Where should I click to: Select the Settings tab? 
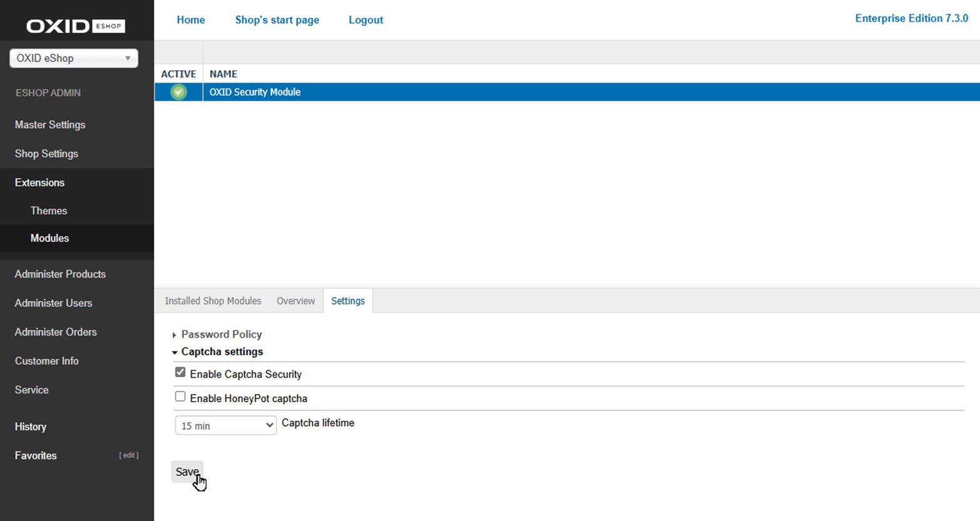coord(348,301)
